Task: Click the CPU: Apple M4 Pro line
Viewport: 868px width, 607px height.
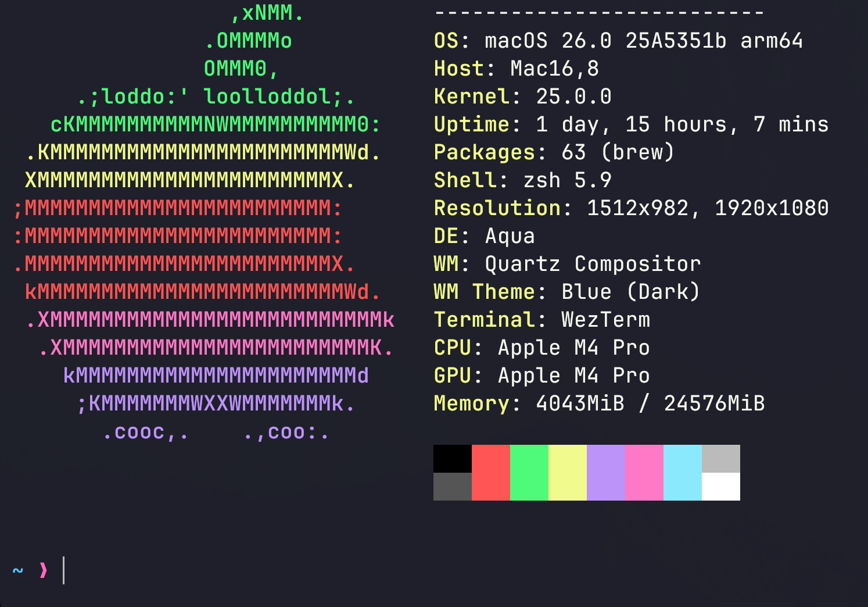Action: tap(542, 348)
